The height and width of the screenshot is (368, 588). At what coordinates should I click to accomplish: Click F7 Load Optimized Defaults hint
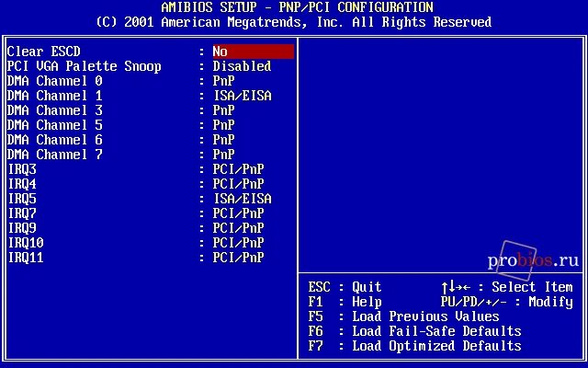414,346
